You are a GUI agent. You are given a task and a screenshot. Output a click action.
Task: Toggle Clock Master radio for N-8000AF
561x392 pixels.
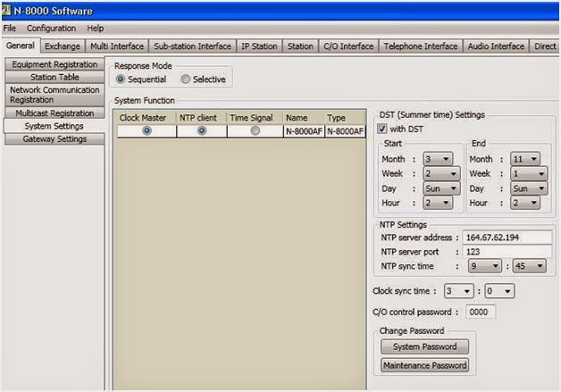coord(147,131)
